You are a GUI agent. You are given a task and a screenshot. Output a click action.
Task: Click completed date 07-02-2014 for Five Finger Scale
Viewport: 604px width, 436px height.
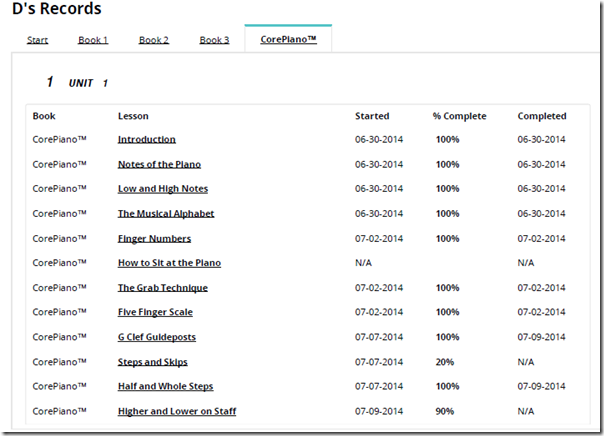coord(541,312)
